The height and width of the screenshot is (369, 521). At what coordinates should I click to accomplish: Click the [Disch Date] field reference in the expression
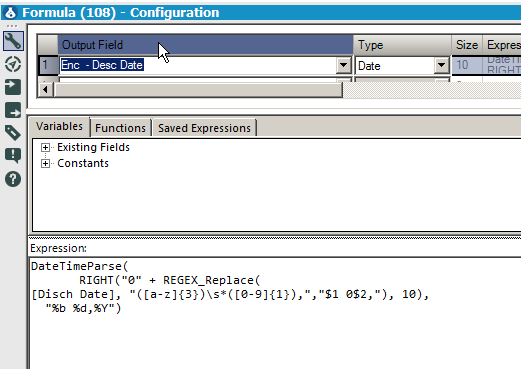click(73, 295)
